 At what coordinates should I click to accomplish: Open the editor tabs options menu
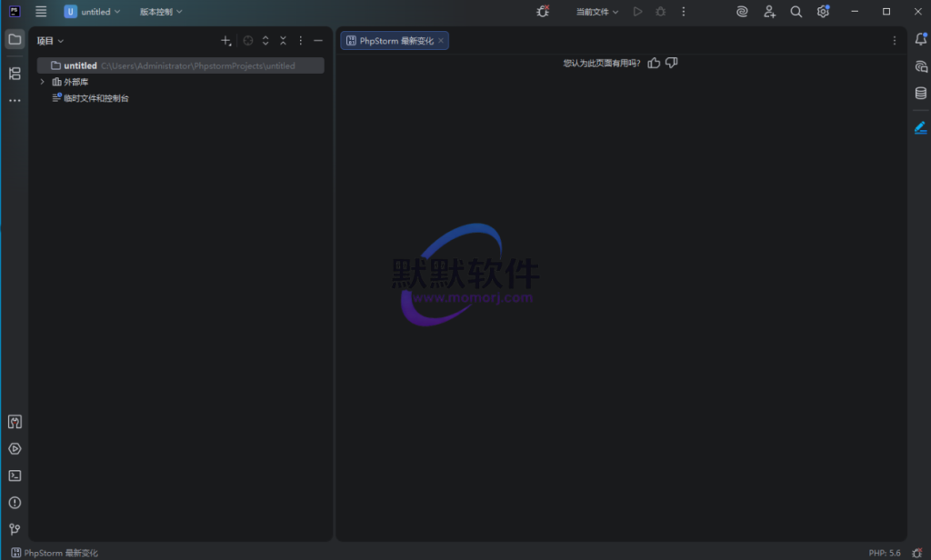click(895, 40)
